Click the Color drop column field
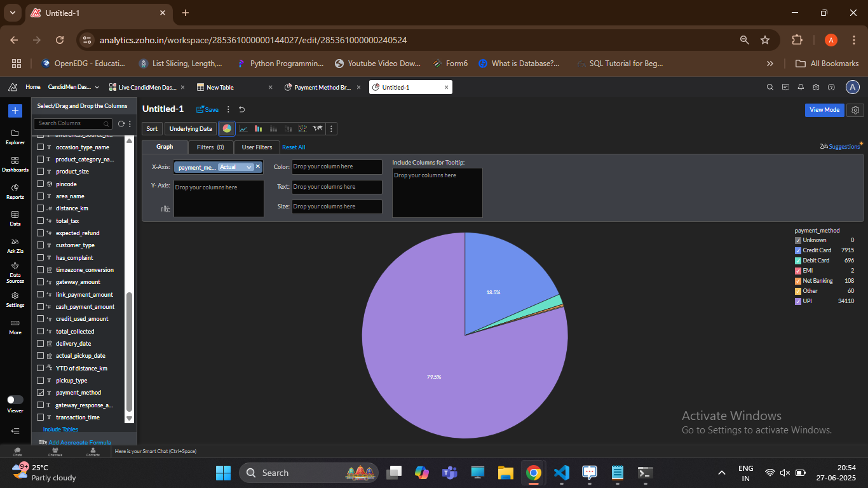The width and height of the screenshot is (868, 488). click(x=337, y=167)
